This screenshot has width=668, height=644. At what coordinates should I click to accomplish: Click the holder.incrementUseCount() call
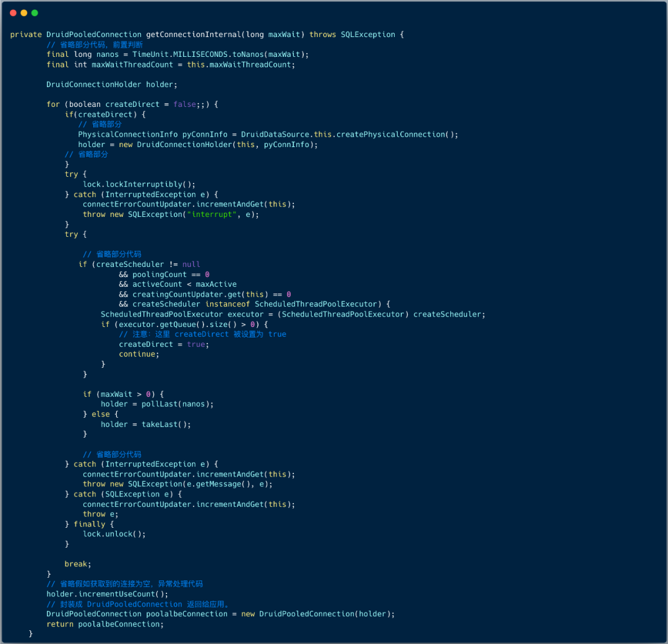click(107, 594)
